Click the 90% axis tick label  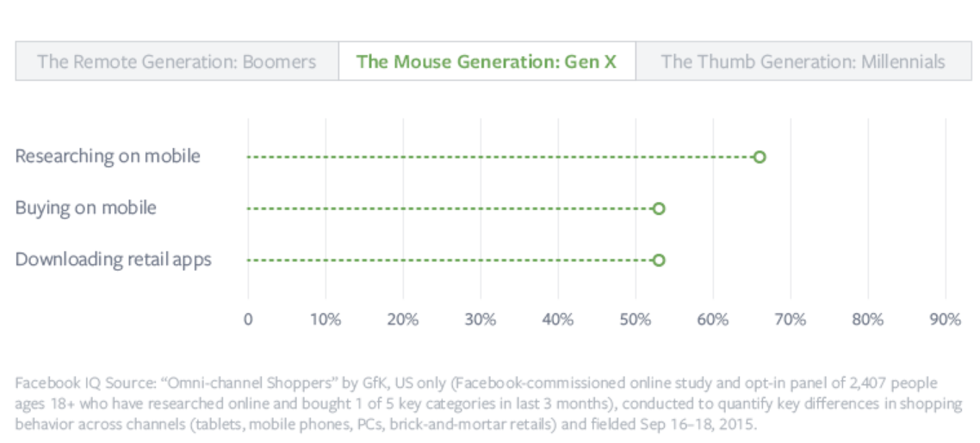[x=946, y=319]
